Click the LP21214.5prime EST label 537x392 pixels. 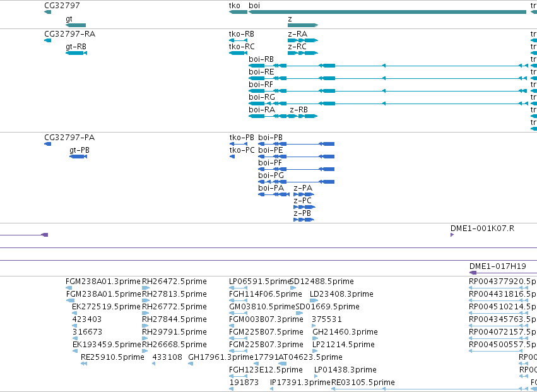[343, 345]
